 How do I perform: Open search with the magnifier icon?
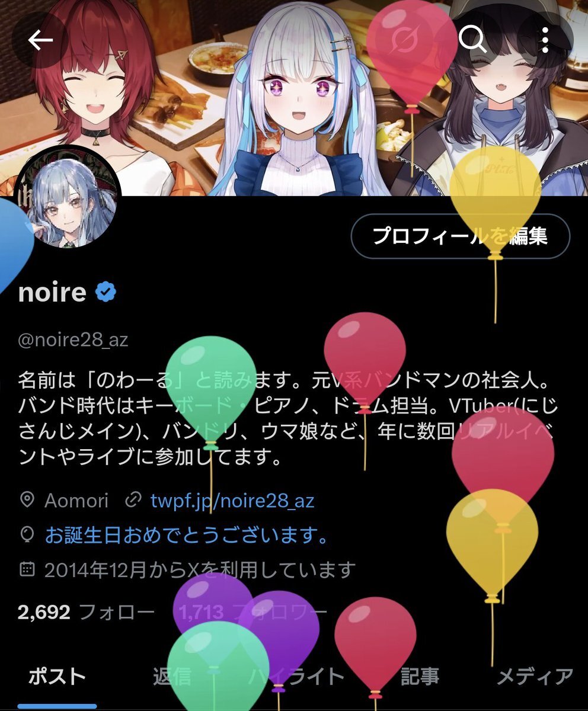click(472, 40)
